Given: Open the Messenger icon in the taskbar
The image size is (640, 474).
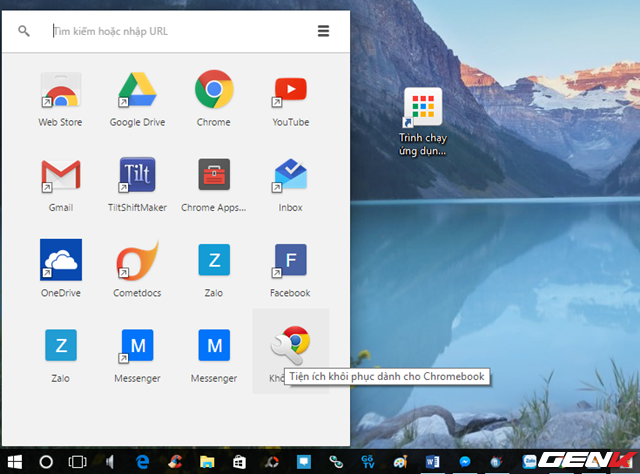Looking at the screenshot, I should click(464, 462).
